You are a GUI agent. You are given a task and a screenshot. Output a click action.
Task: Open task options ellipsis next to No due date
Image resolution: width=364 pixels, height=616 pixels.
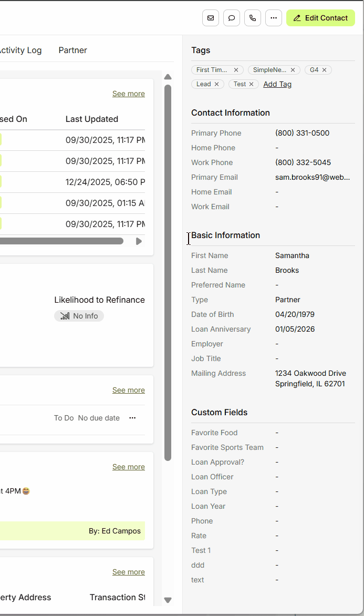pos(132,418)
